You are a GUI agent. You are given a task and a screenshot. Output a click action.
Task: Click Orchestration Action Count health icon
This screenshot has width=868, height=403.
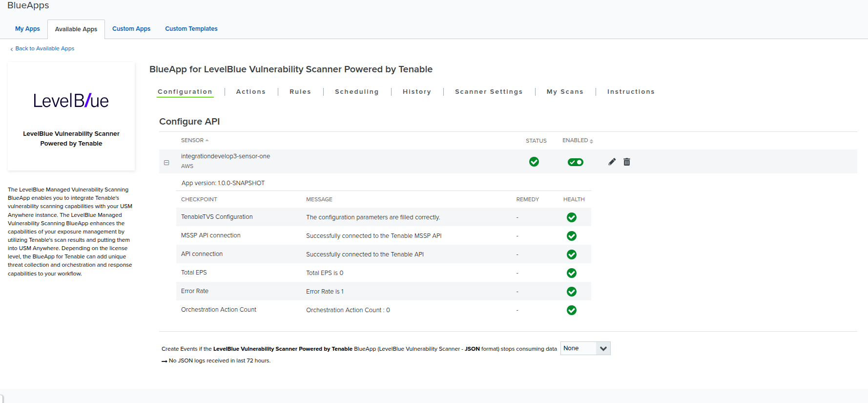(572, 310)
